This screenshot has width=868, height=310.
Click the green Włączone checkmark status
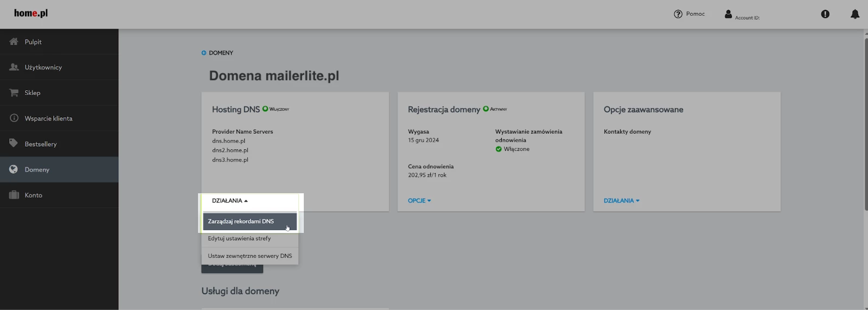499,149
